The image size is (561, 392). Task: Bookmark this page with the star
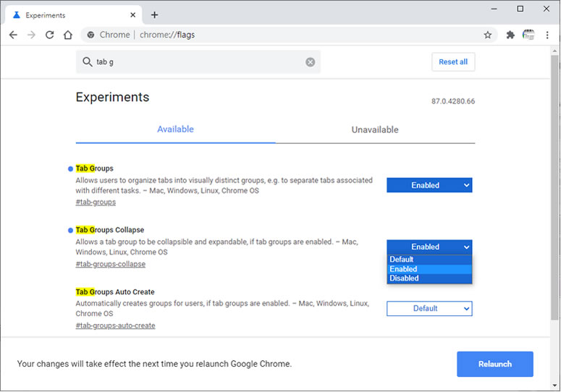click(488, 35)
